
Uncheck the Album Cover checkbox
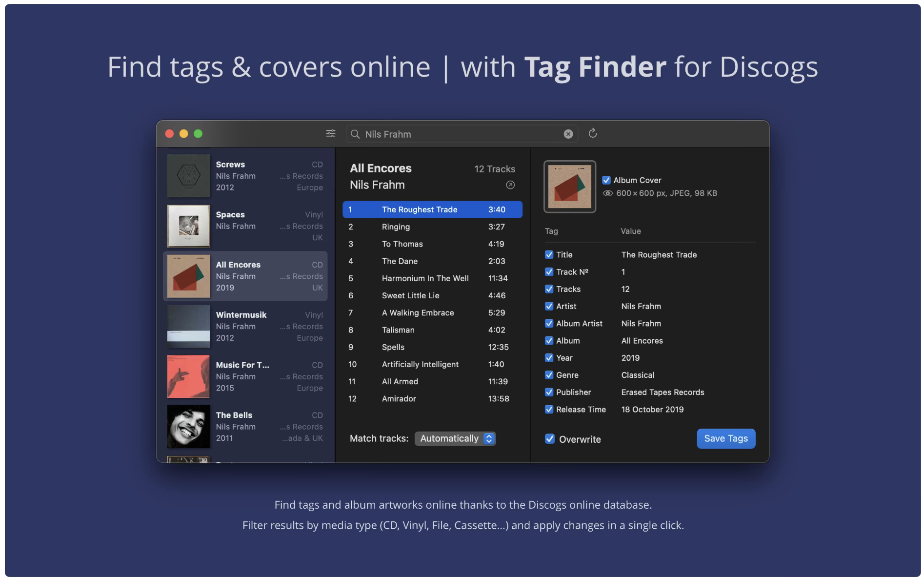(x=606, y=180)
